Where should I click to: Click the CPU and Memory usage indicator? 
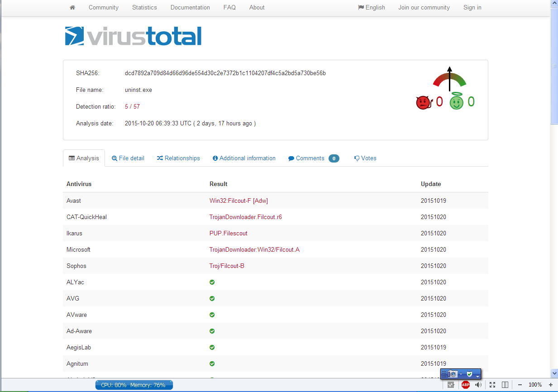pyautogui.click(x=134, y=385)
